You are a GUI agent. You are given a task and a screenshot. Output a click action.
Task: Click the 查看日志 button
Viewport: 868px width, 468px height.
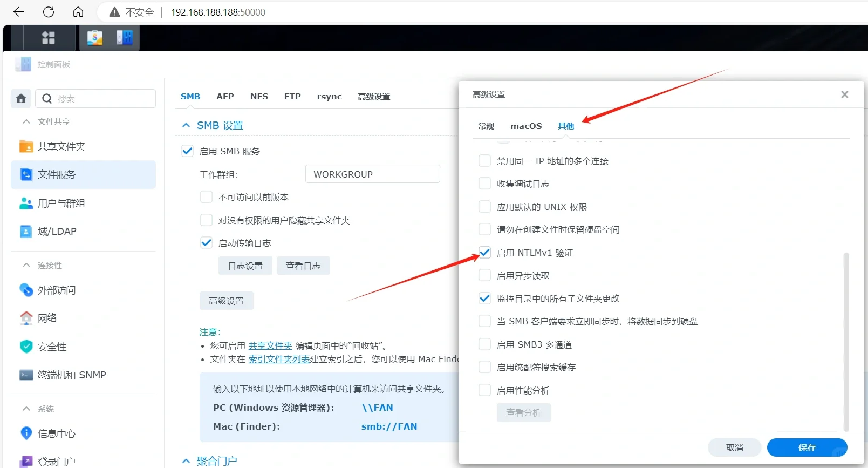coord(303,266)
